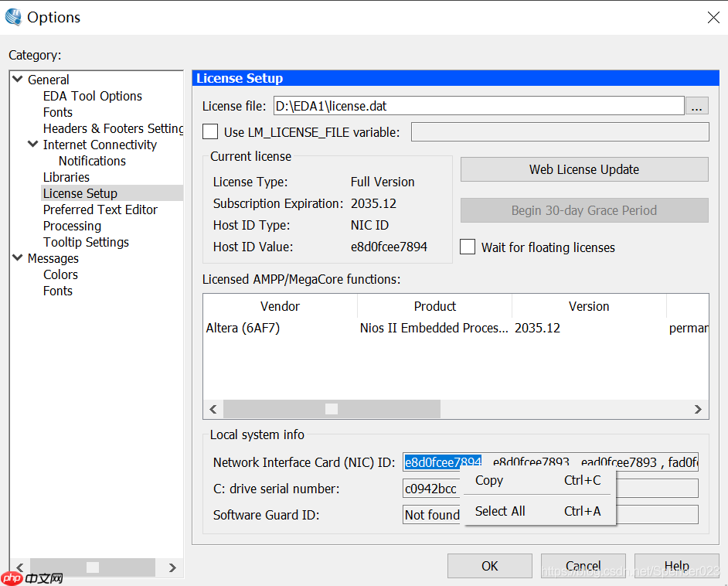Select Preferred Text Editor category
The height and width of the screenshot is (586, 728).
[x=100, y=210]
